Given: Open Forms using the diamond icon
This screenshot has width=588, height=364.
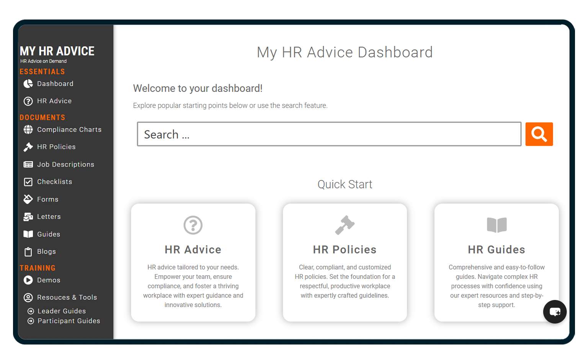Looking at the screenshot, I should (28, 199).
